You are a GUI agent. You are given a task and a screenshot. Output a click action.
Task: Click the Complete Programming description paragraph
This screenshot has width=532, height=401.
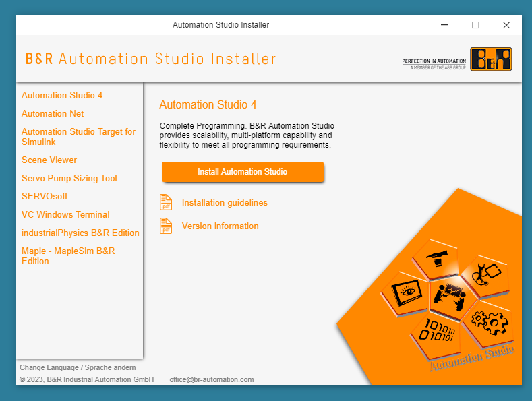247,135
